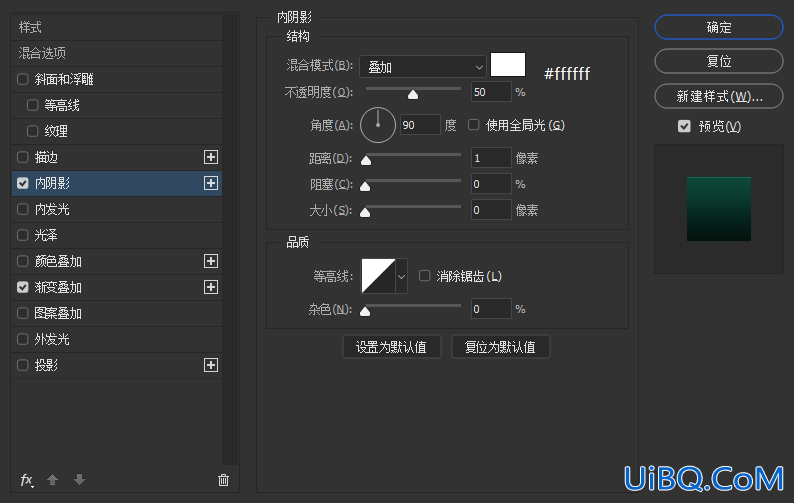Screen dimensions: 794x503
Task: Click the styles list vertical scrollbar
Action: [x=230, y=239]
